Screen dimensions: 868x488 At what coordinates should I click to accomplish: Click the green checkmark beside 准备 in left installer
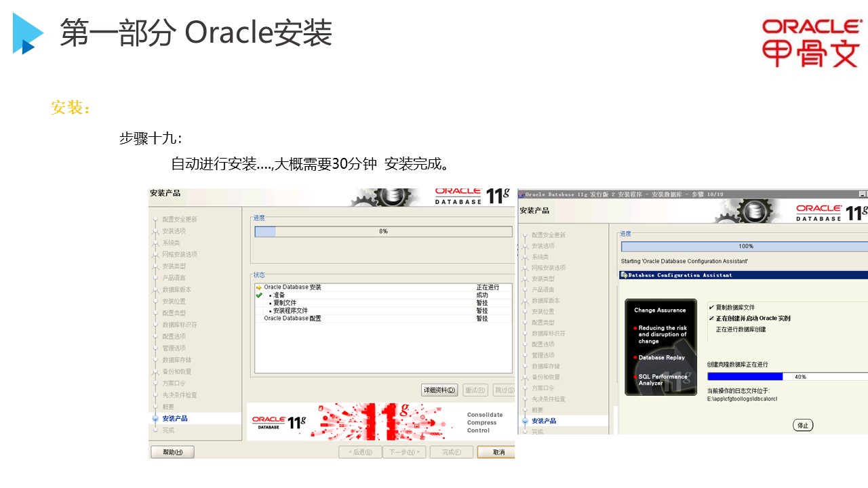tap(258, 295)
